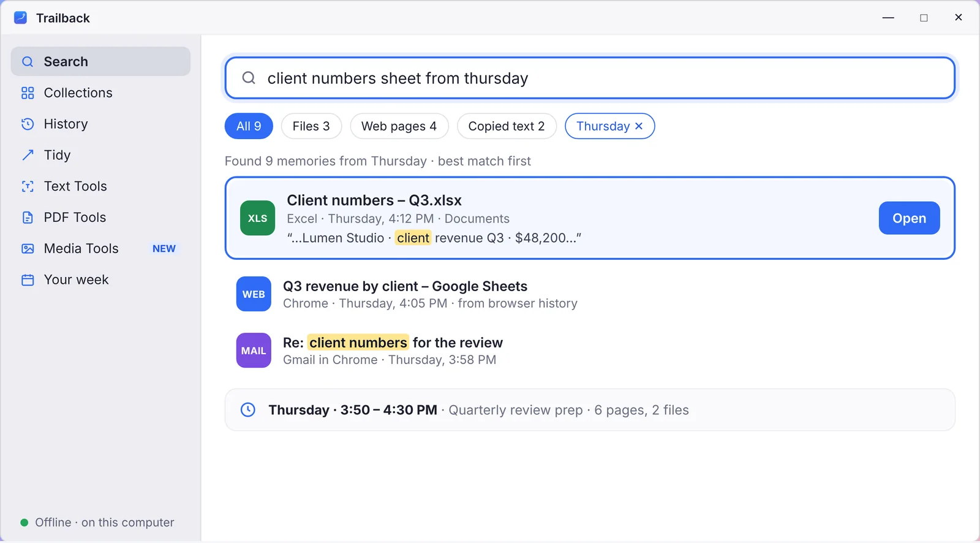The image size is (980, 543).
Task: Click the Your week calendar icon
Action: (x=28, y=280)
